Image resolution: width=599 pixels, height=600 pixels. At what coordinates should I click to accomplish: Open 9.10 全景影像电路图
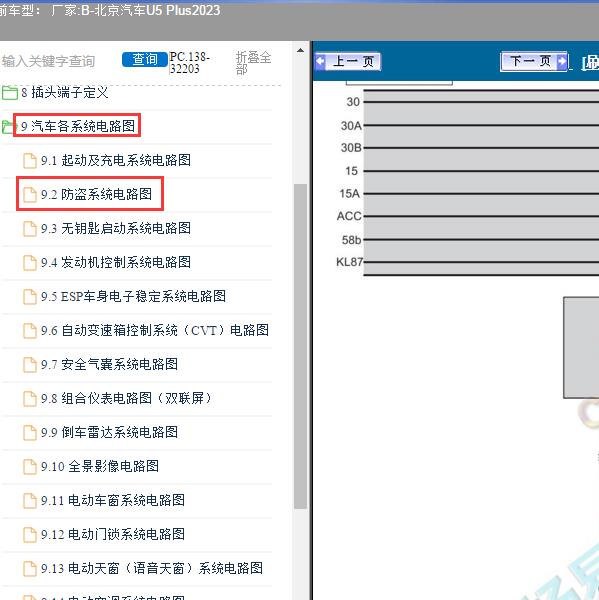click(x=100, y=466)
